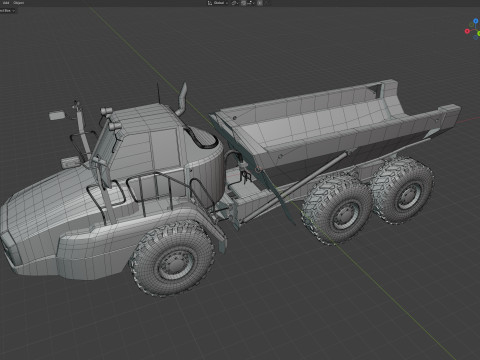Click the dim negative Z gizmo handle
480x360 pixels.
click(476, 37)
